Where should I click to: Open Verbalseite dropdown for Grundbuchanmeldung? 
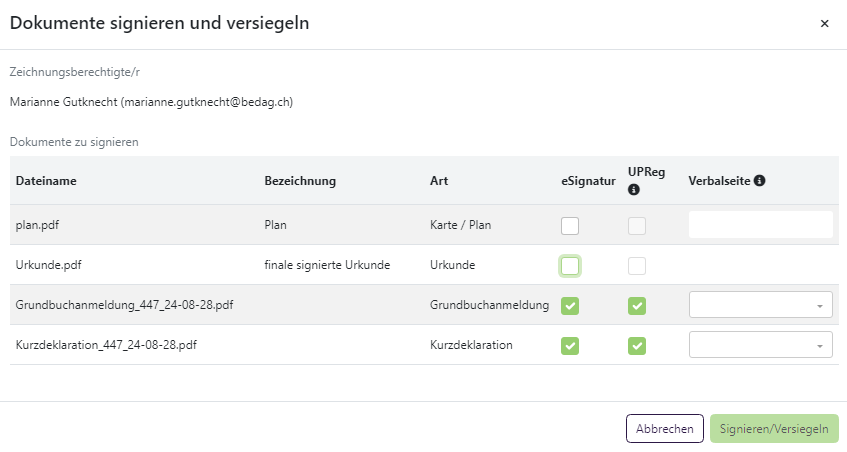[x=760, y=305]
